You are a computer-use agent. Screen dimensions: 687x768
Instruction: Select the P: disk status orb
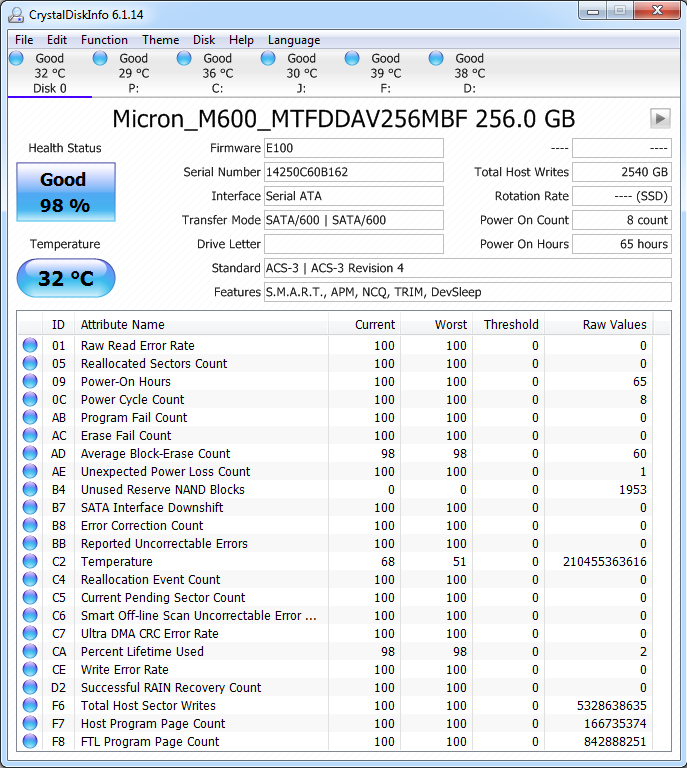[x=100, y=59]
